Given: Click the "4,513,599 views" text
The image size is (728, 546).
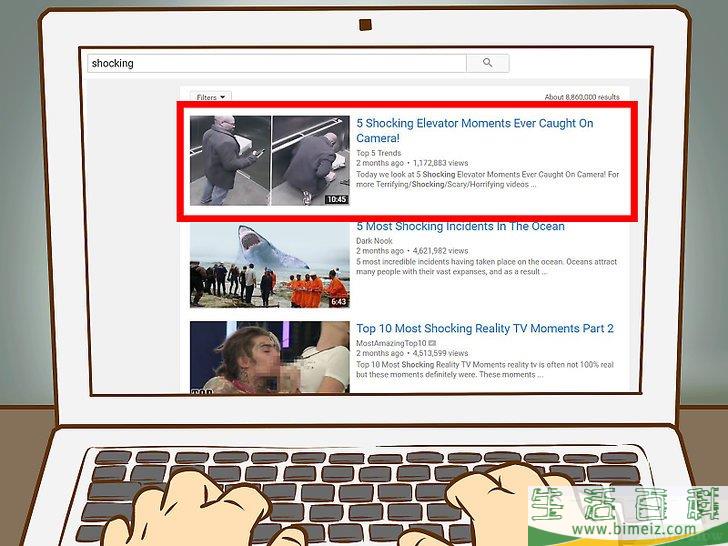Looking at the screenshot, I should 440,353.
